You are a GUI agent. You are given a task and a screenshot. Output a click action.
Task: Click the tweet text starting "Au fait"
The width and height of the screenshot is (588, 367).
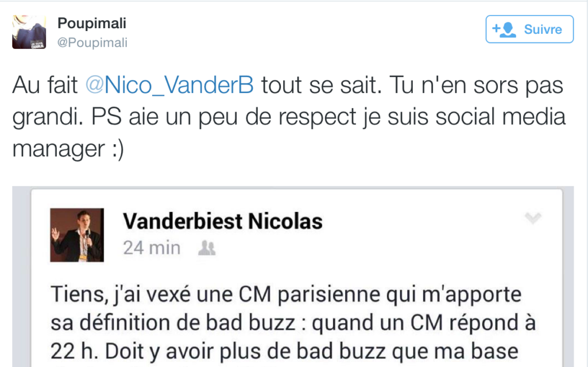[x=46, y=86]
